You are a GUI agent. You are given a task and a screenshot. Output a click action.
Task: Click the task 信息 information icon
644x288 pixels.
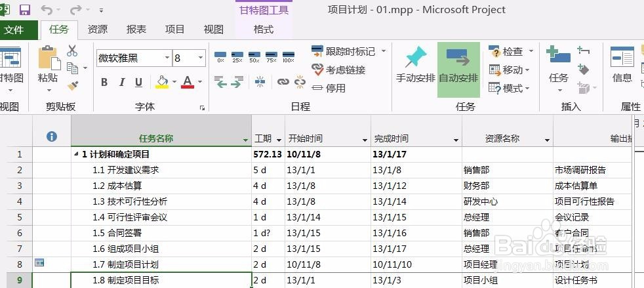coord(622,56)
